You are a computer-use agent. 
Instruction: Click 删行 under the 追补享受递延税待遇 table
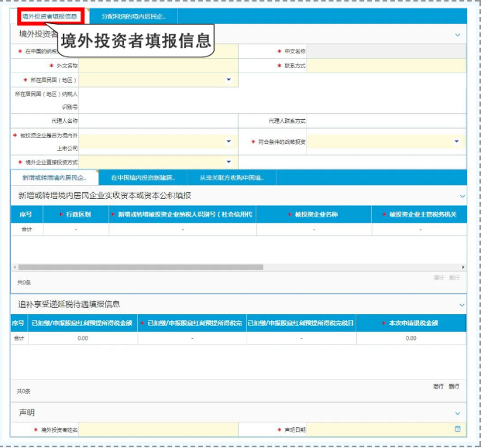(x=454, y=386)
